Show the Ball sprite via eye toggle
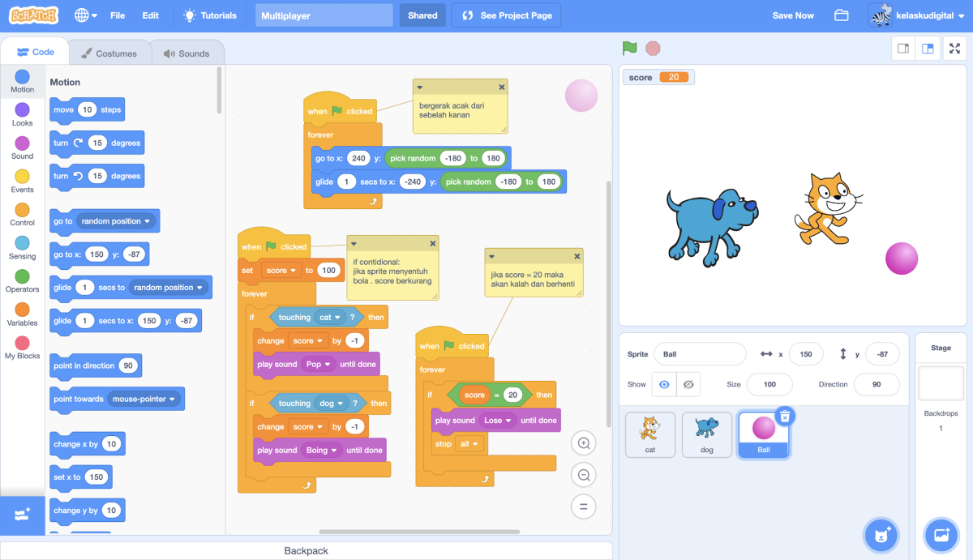This screenshot has height=560, width=973. (664, 384)
